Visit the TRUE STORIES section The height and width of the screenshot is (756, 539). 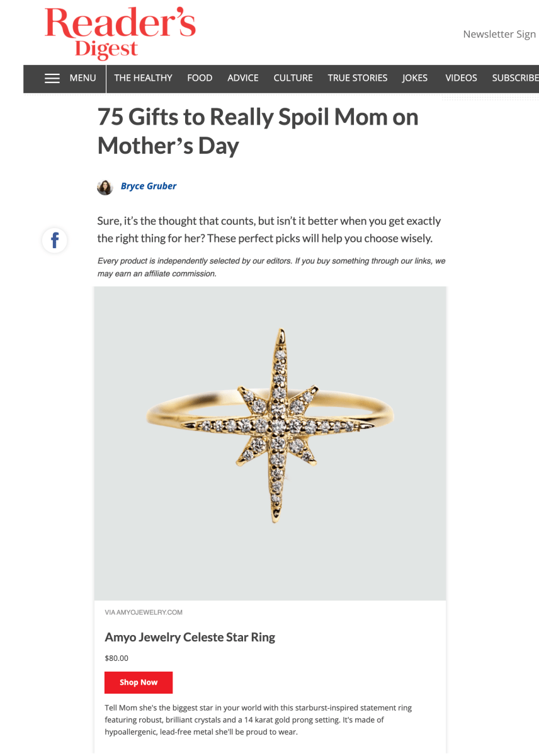(x=358, y=78)
